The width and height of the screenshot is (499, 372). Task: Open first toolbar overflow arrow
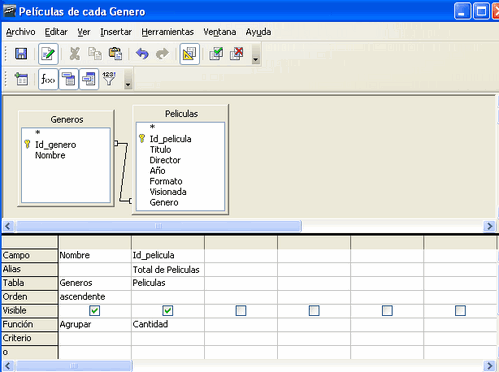256,54
